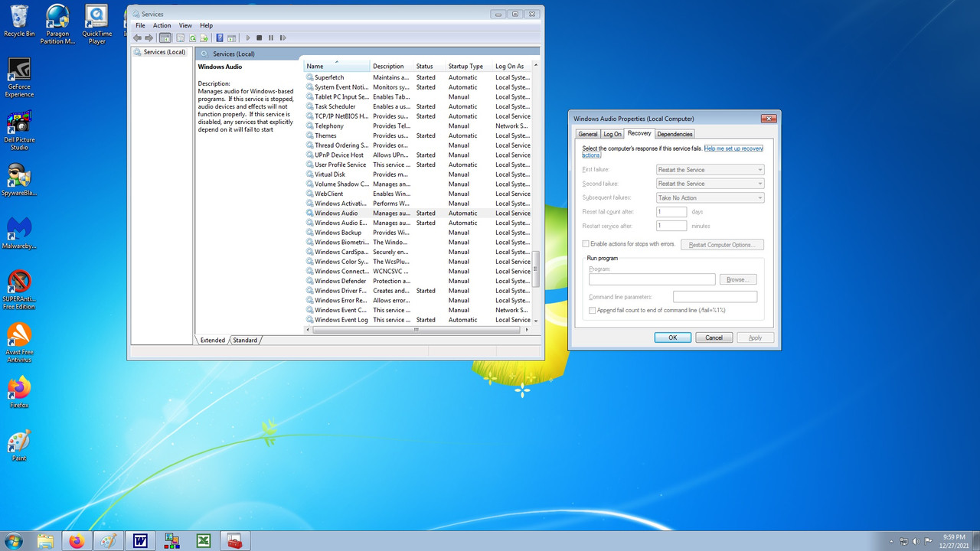Click the Refresh icon in Services toolbar
Viewport: 980px width, 551px height.
click(x=193, y=37)
